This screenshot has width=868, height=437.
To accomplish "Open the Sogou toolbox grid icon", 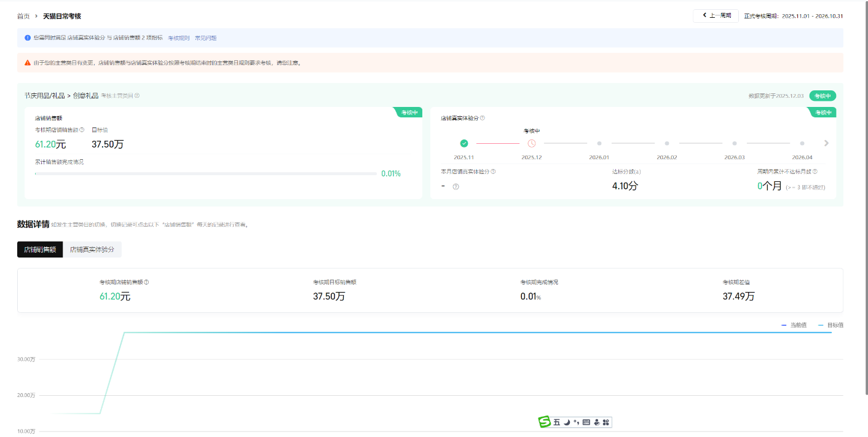I will 606,422.
